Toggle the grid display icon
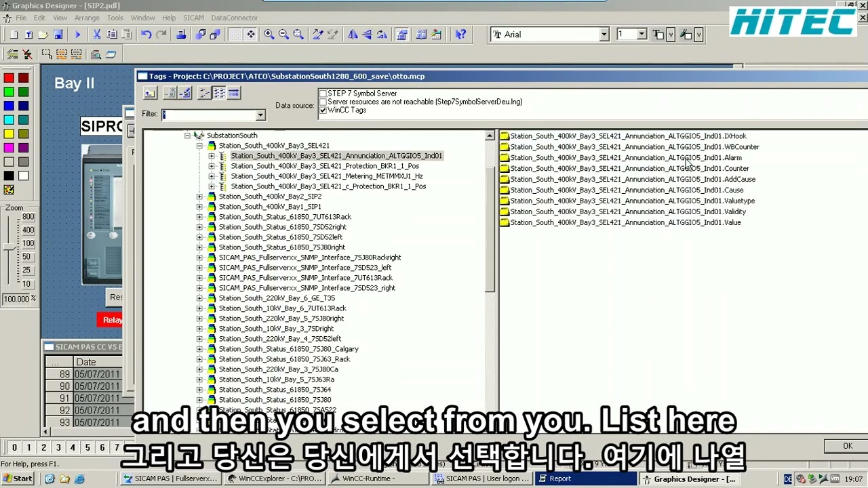The image size is (868, 488). click(x=235, y=35)
